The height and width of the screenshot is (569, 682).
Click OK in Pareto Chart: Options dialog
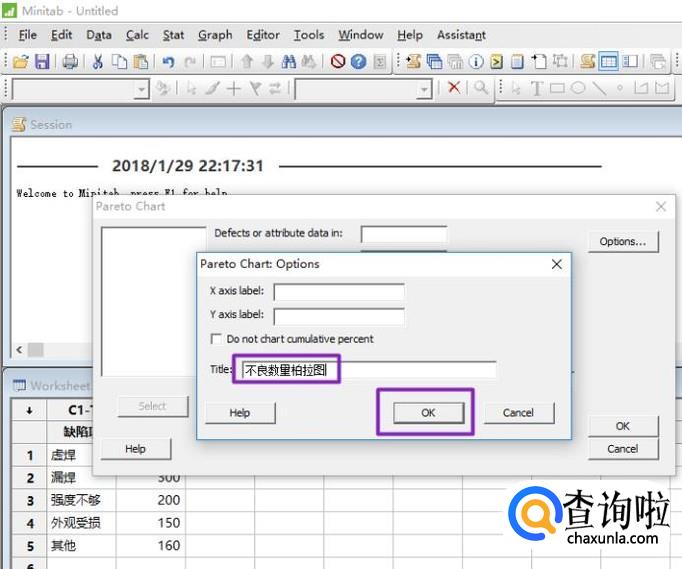[428, 412]
